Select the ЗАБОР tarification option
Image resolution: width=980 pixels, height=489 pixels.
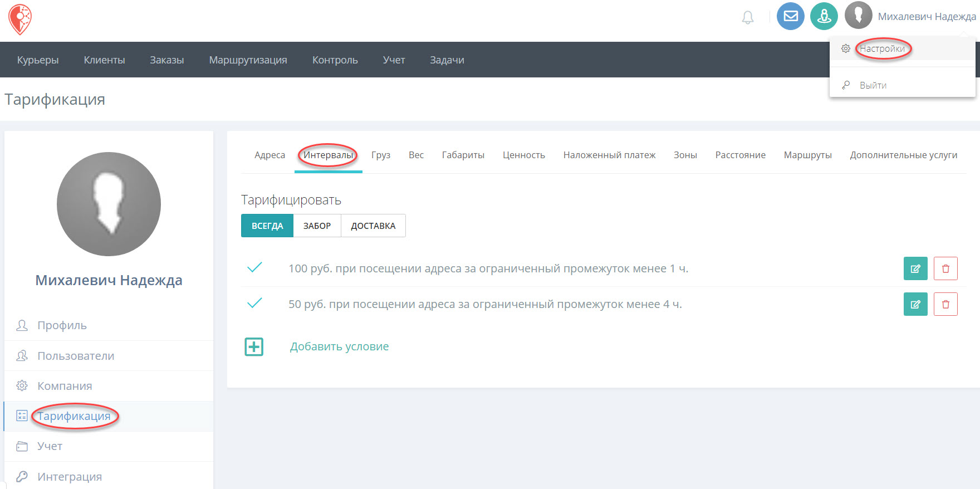317,226
